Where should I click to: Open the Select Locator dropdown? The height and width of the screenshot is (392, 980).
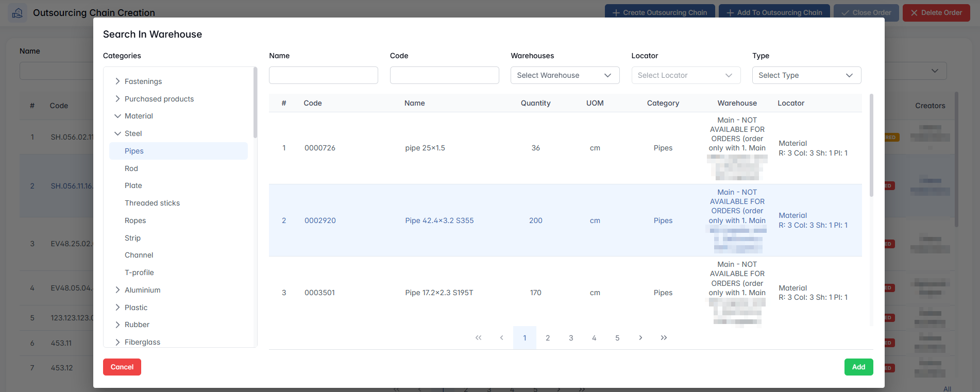pyautogui.click(x=685, y=75)
